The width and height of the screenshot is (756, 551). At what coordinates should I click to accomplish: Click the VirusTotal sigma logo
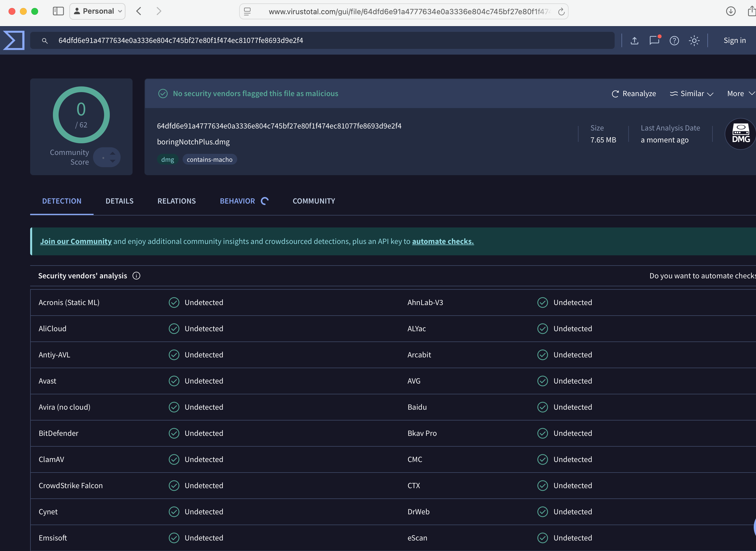click(x=14, y=40)
